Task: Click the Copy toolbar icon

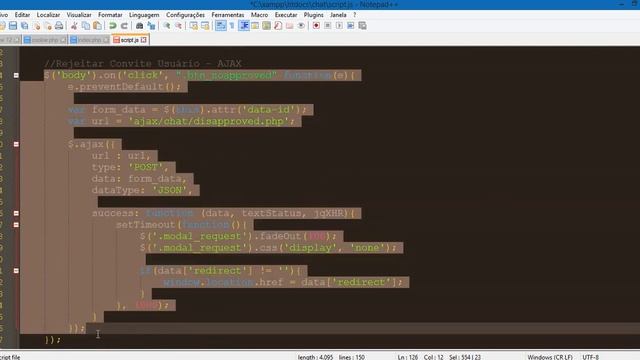Action: tap(86, 26)
